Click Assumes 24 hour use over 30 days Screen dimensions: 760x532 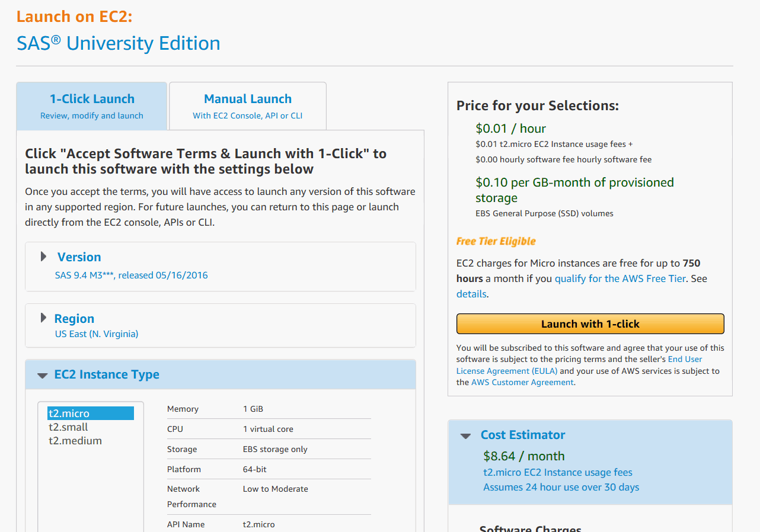pyautogui.click(x=561, y=487)
